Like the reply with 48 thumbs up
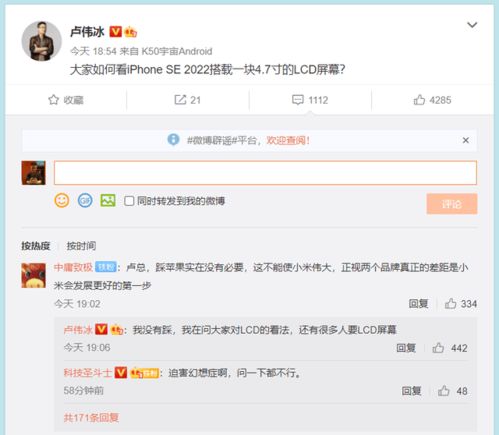 [452, 391]
